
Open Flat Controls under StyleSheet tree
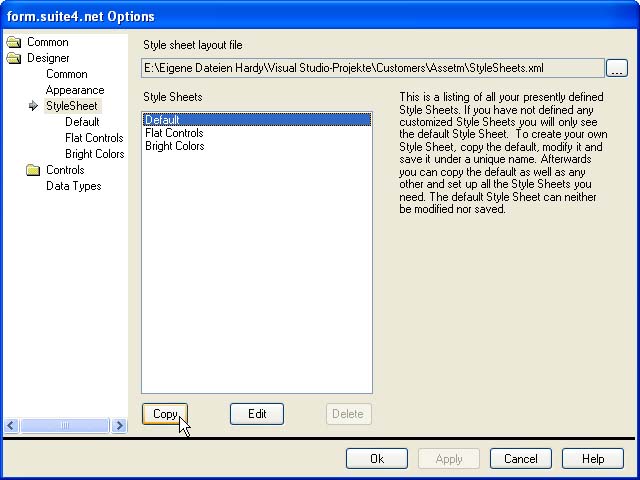tap(94, 138)
